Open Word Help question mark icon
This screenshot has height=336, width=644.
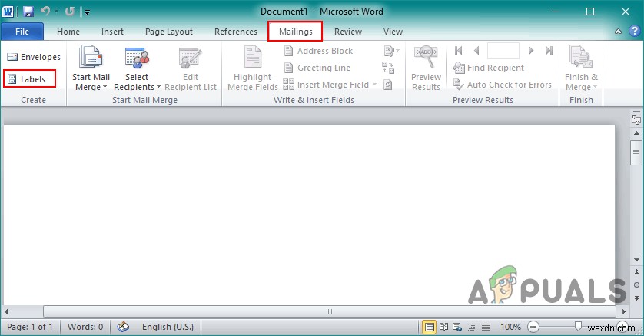pyautogui.click(x=635, y=32)
